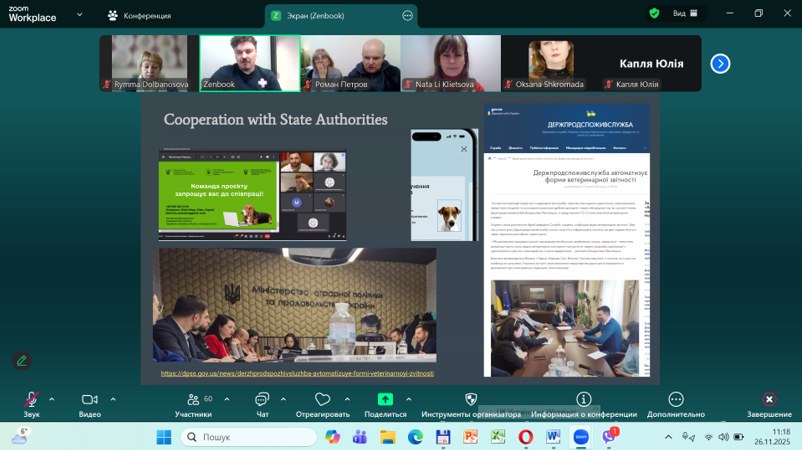Open the Чат chat panel
The image size is (803, 450).
[x=262, y=400]
